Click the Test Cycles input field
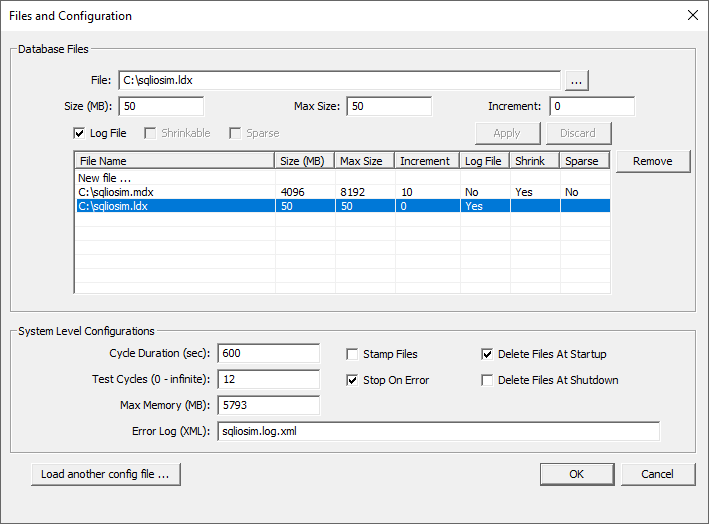 coord(269,379)
